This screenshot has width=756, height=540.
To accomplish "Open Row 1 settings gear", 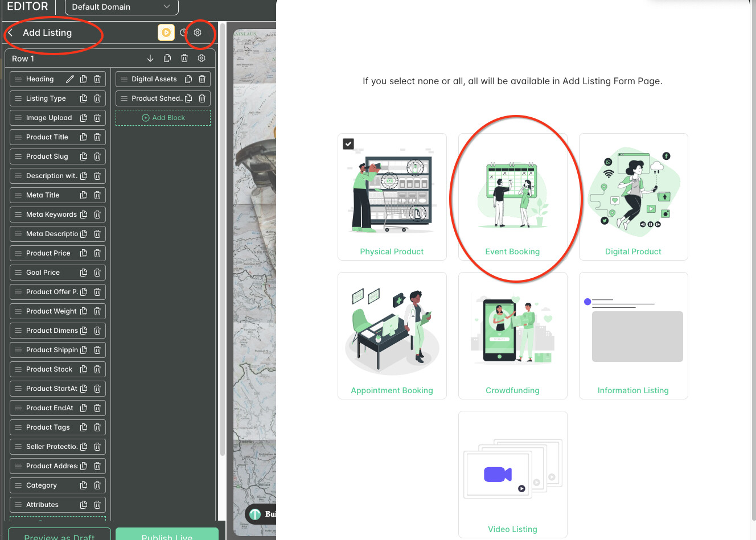I will (202, 59).
